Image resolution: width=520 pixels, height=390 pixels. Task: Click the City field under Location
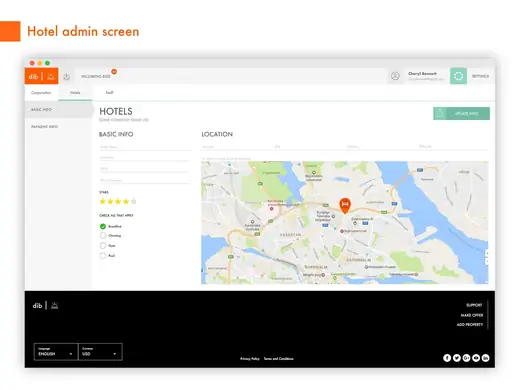[x=309, y=147]
